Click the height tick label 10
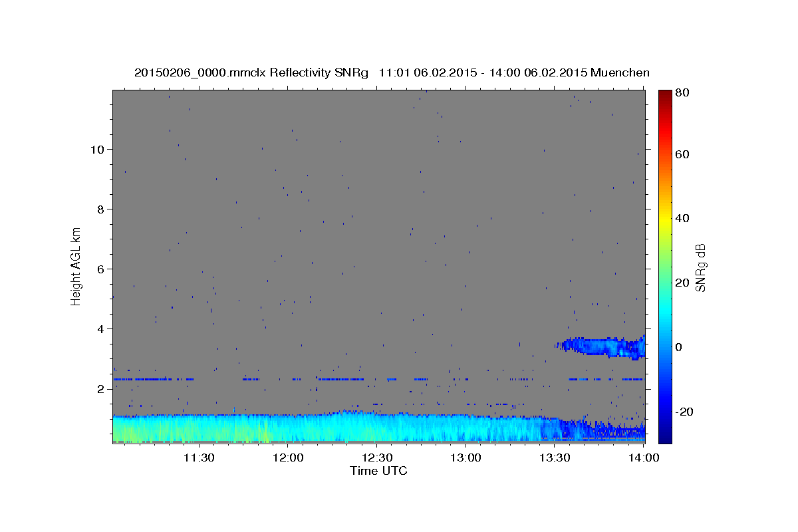Viewport: 798px width, 532px height. (98, 149)
